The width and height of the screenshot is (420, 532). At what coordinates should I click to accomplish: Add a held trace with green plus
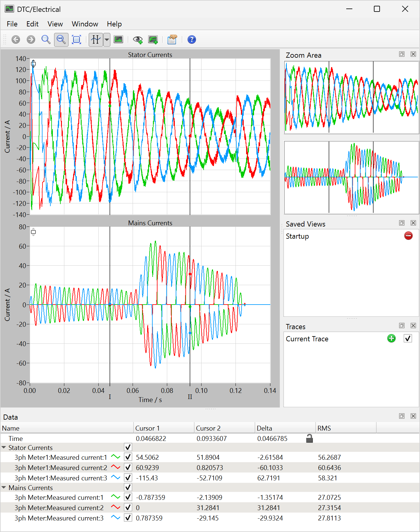point(391,339)
